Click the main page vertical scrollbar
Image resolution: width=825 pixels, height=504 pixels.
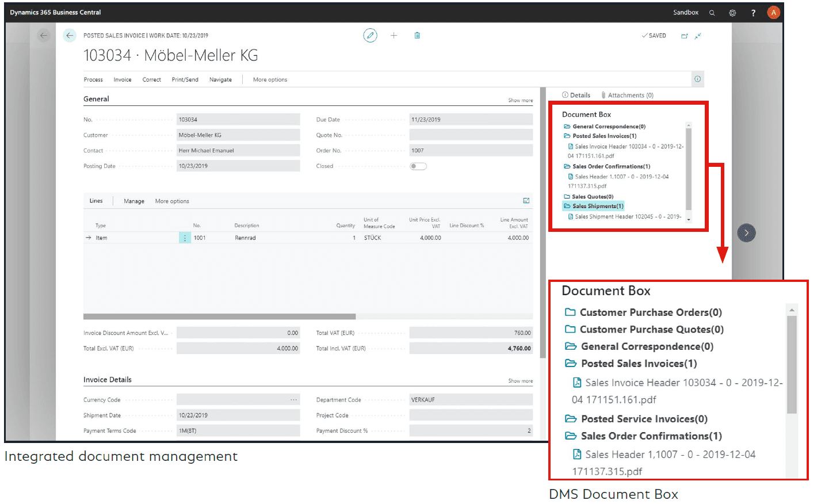pos(543,223)
